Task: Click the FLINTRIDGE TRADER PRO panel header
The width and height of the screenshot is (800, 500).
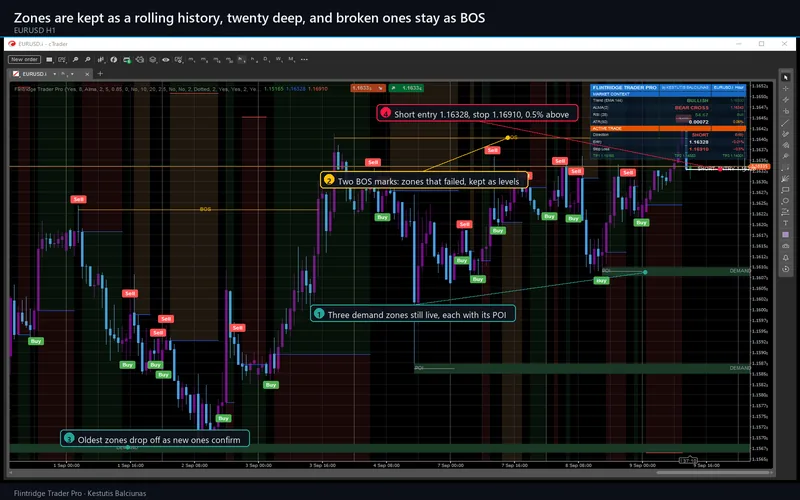Action: 668,88
